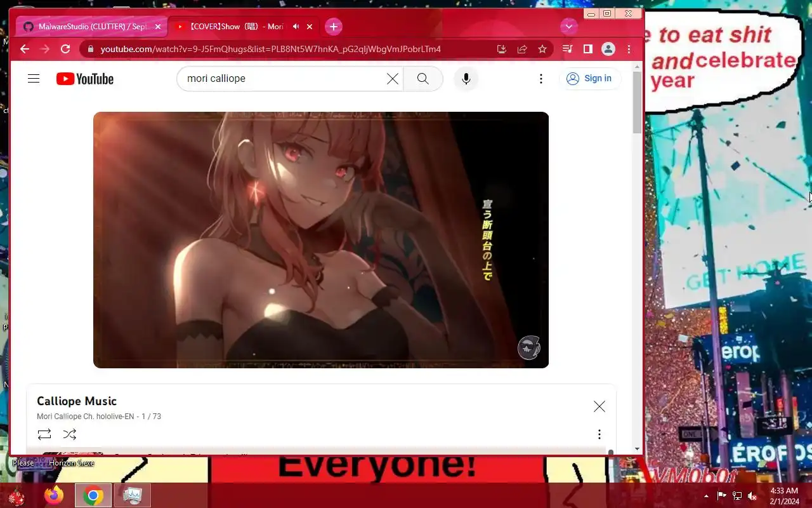The height and width of the screenshot is (508, 812).
Task: Click the page vertical scrollbar thumb
Action: pos(637,102)
